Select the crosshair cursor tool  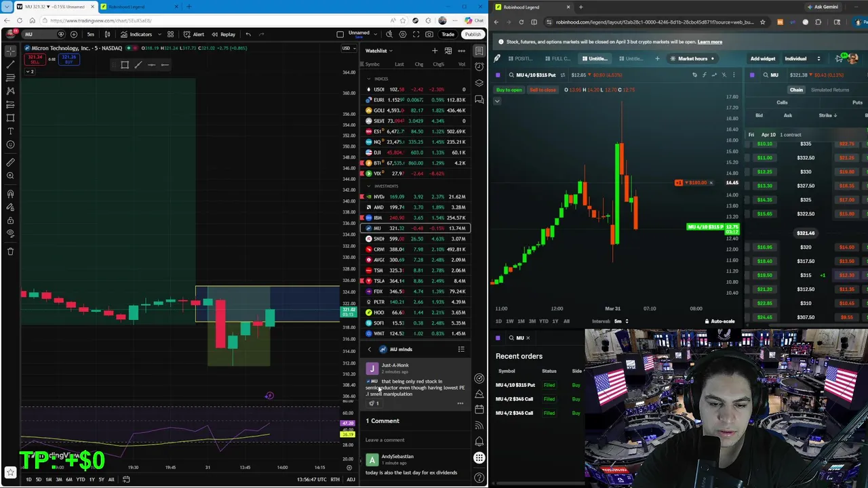point(10,51)
